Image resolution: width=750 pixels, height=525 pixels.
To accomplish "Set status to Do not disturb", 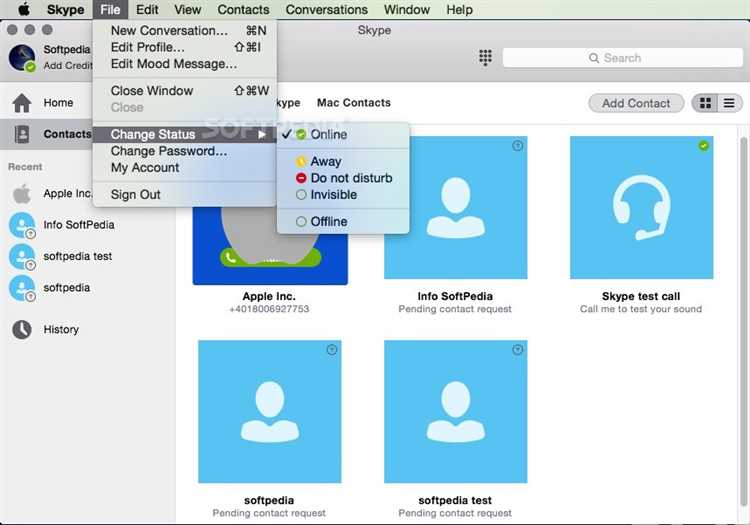I will [351, 178].
